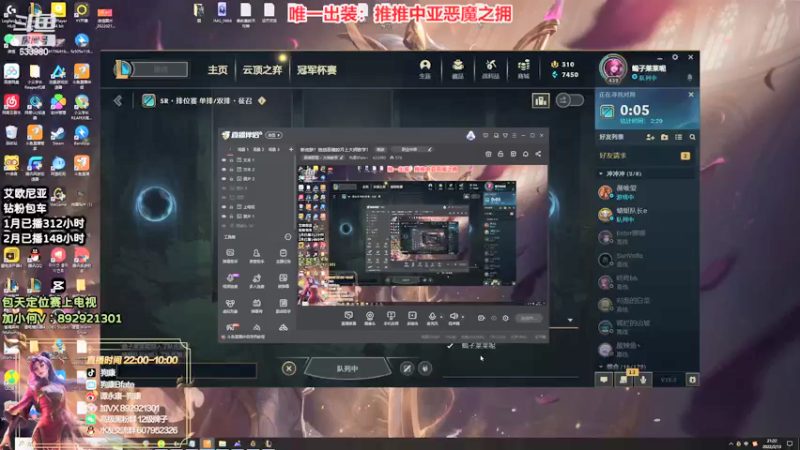Click the save icon above the stream preview
This screenshot has height=450, width=800.
click(513, 154)
